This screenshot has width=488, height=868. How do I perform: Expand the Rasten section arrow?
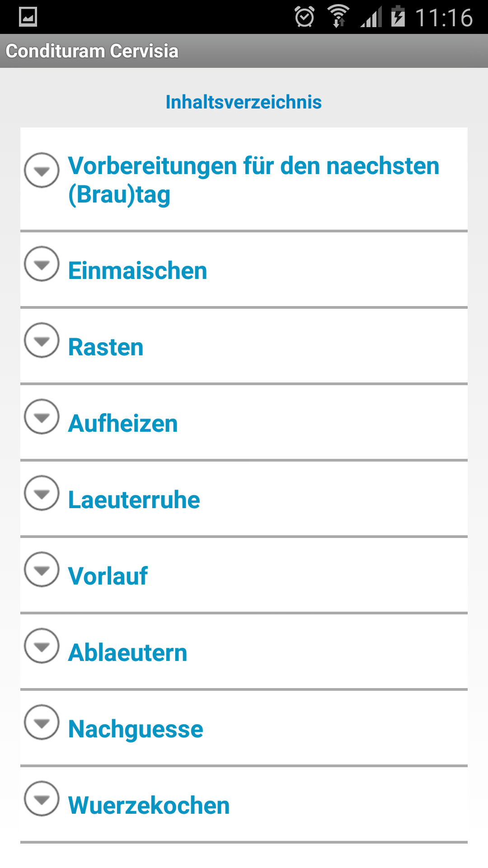[42, 340]
